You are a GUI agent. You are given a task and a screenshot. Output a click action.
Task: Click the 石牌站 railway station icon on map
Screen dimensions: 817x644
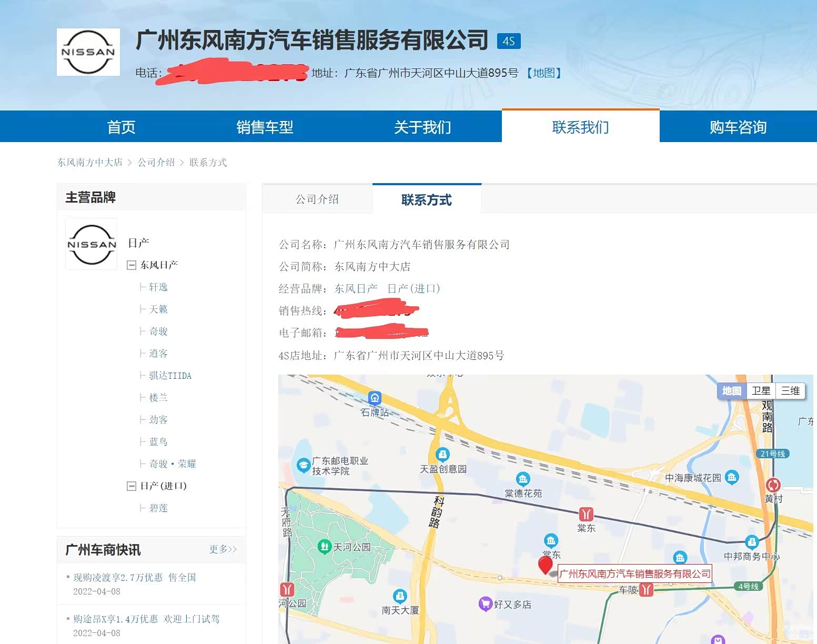[375, 398]
